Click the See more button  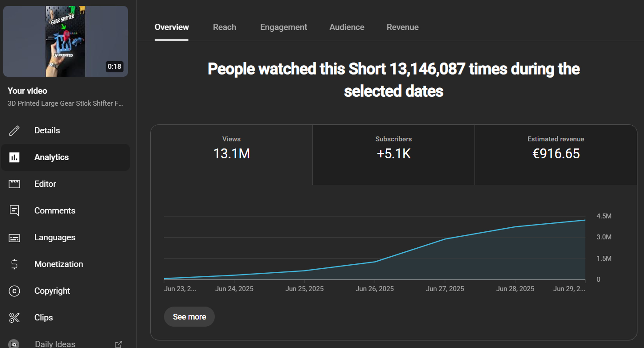[189, 317]
